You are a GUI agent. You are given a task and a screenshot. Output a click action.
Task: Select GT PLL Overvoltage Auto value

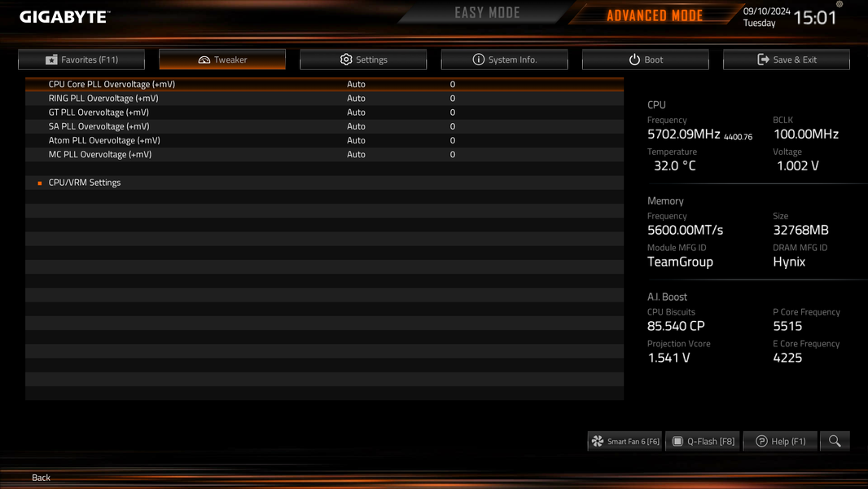[356, 112]
